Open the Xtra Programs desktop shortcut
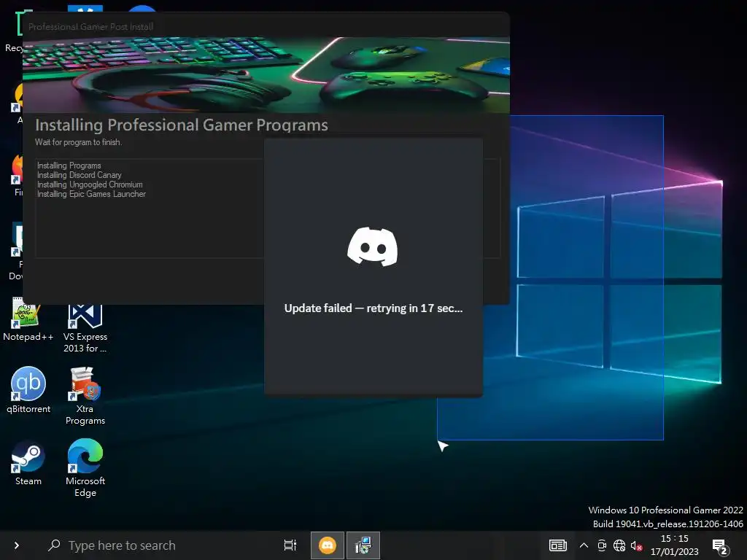Screen dimensions: 747x560 click(x=85, y=396)
